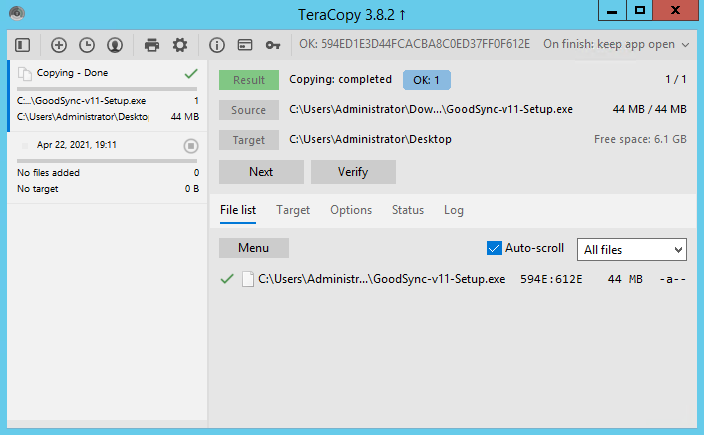Click the source path GoodSync-v11-Setup.exe text
Screen dimensions: 704x435
tap(431, 109)
